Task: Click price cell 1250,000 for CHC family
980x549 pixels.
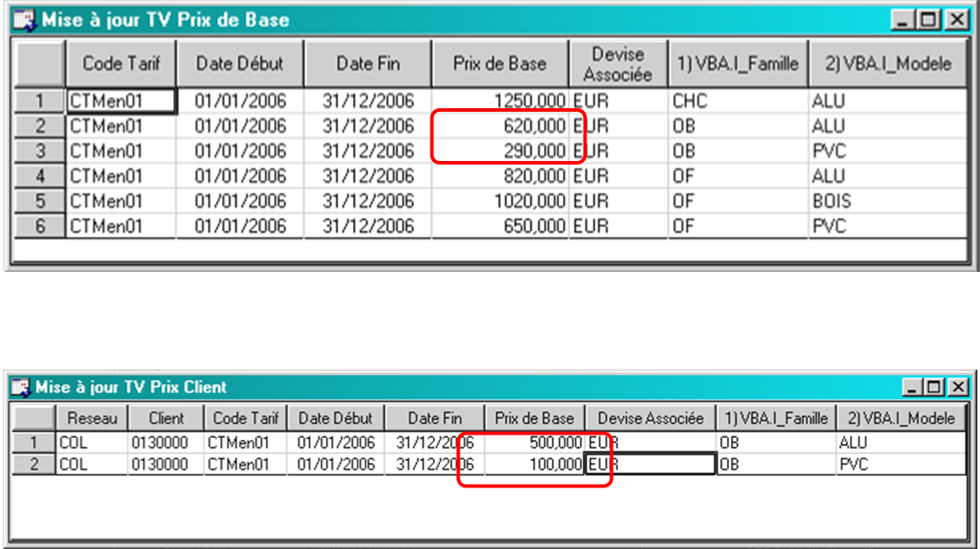Action: click(500, 101)
